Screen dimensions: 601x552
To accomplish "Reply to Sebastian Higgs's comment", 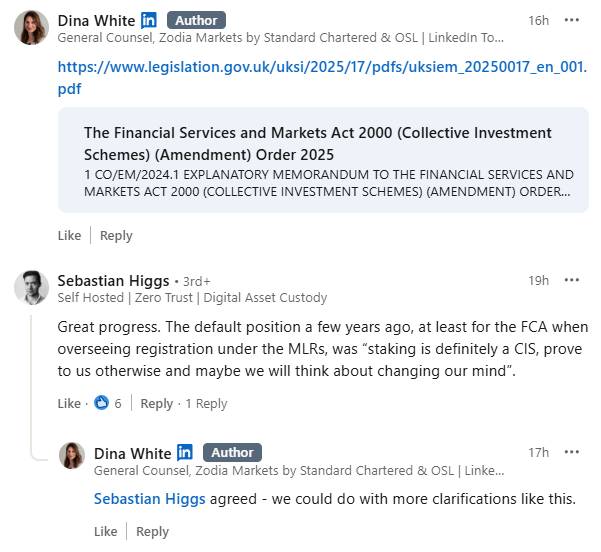I will [157, 403].
